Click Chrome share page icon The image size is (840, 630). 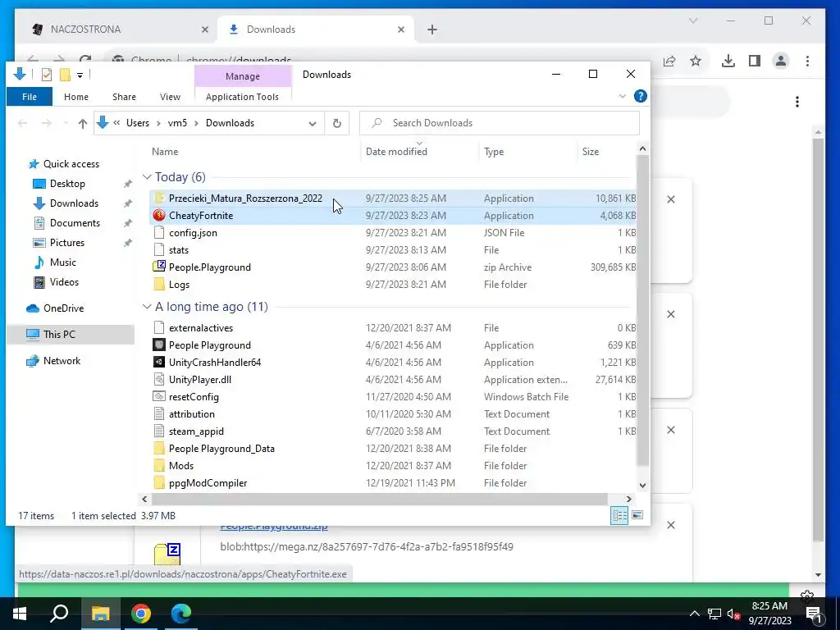coord(669,61)
